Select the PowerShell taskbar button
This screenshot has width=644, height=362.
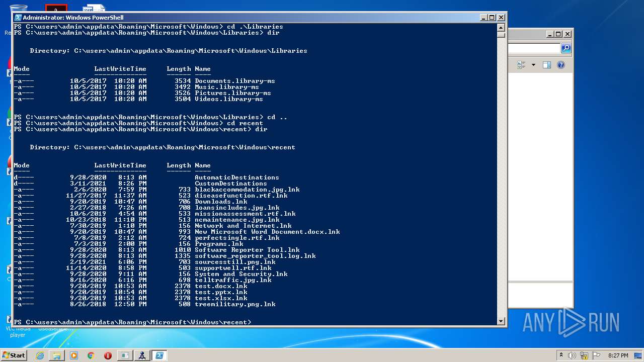(x=159, y=355)
